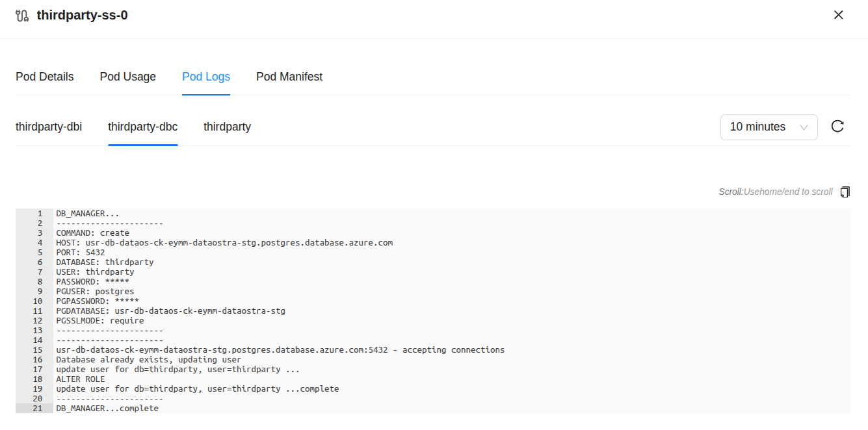This screenshot has width=868, height=430.
Task: Close the thirdparty-ss-0 panel
Action: [x=838, y=15]
